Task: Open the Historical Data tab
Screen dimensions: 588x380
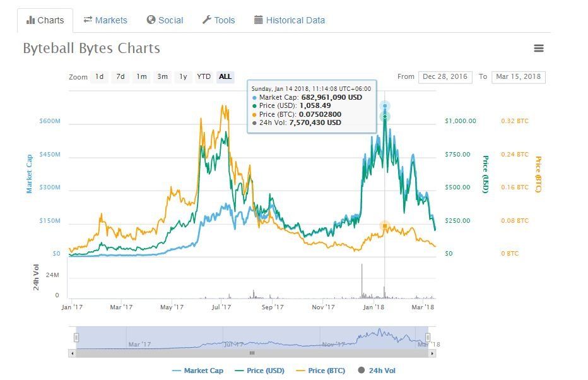Action: coord(290,20)
